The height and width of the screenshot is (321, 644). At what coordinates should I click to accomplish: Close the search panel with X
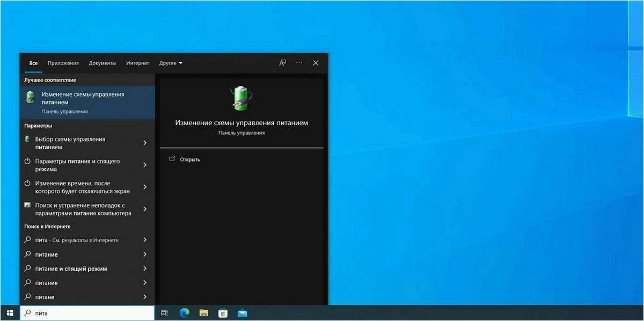(316, 63)
